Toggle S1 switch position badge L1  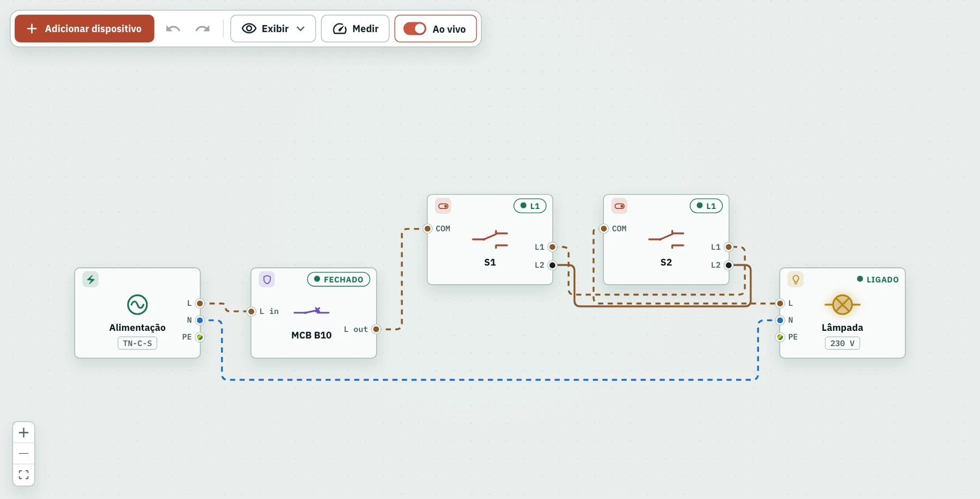click(530, 206)
